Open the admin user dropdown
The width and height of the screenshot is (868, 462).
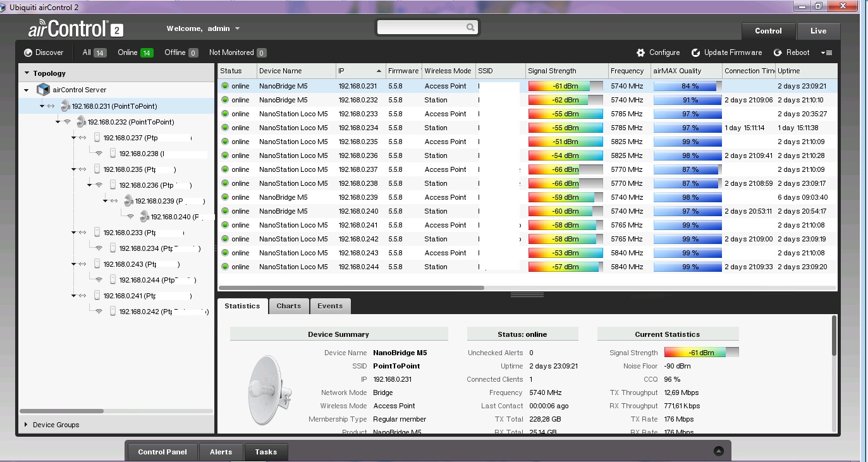[x=237, y=29]
